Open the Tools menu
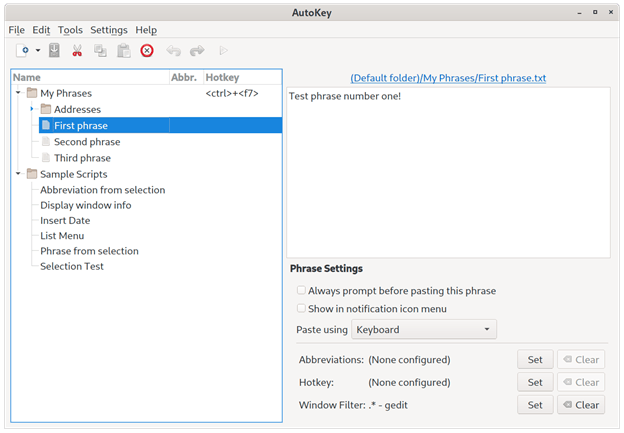This screenshot has width=624, height=433. click(x=70, y=30)
